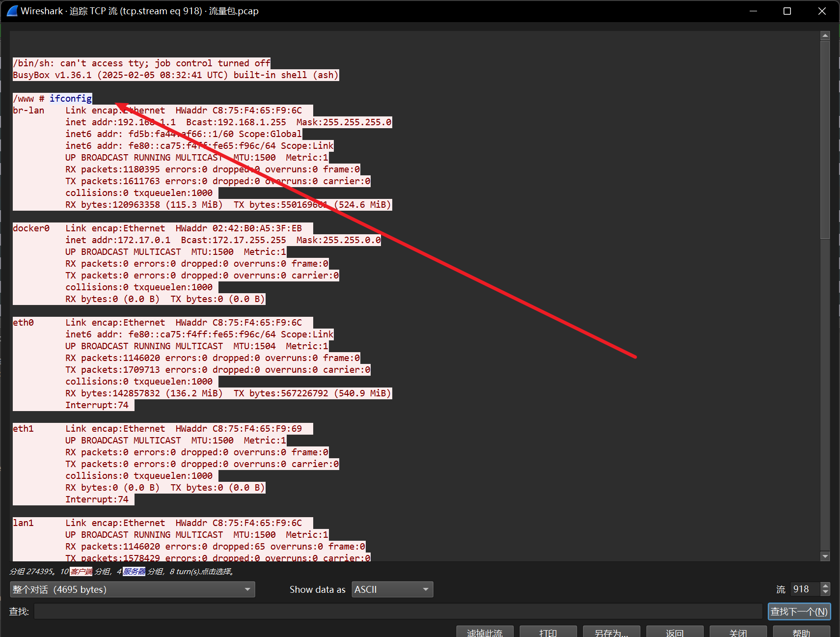Viewport: 840px width, 637px height.
Task: Click the vertical scrollbar thumb
Action: pos(825,140)
